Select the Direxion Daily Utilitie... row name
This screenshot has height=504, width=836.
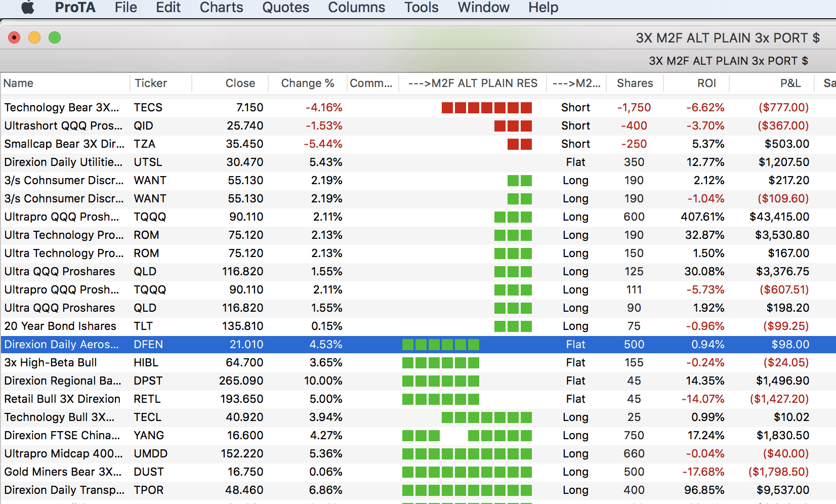coord(63,162)
